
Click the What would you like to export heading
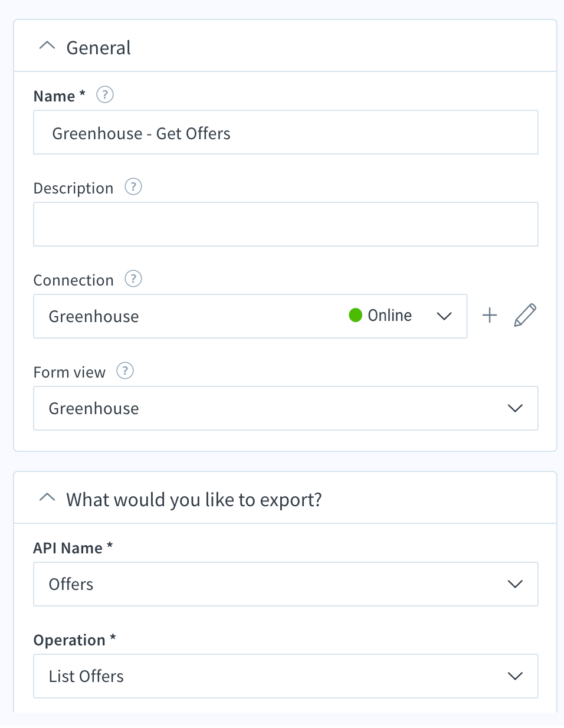pos(194,500)
